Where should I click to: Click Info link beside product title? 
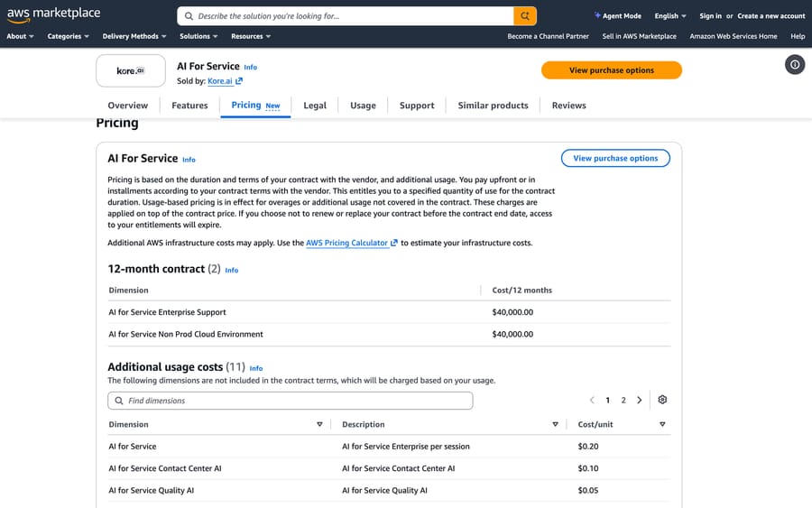point(250,68)
